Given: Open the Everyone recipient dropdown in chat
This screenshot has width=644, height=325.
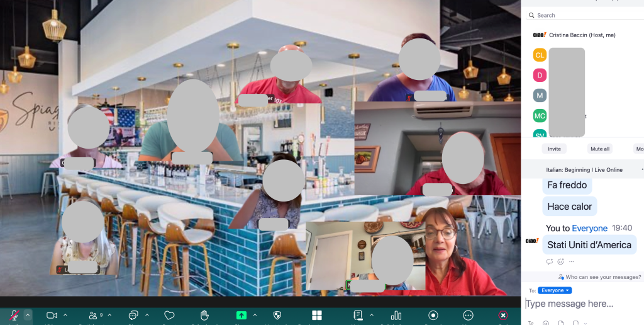Looking at the screenshot, I should point(555,290).
